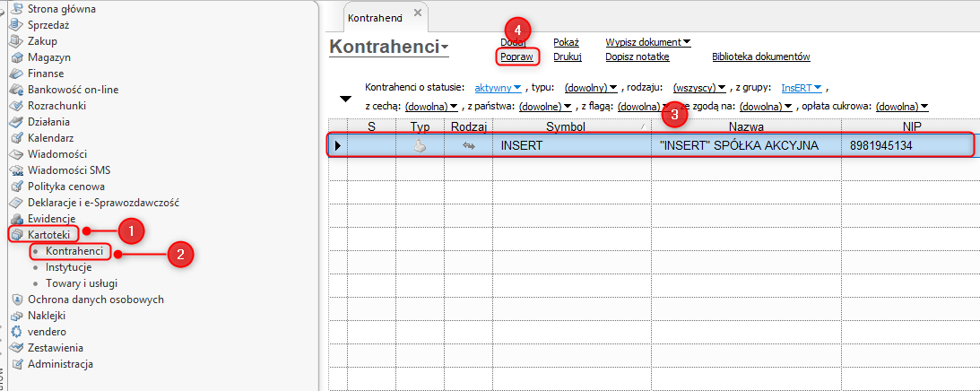Click the Rozrachunki module icon
The height and width of the screenshot is (391, 980).
tap(17, 106)
